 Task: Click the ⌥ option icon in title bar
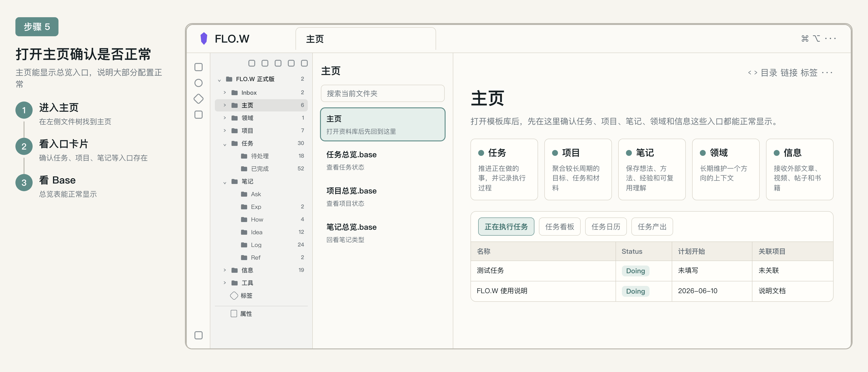(817, 39)
